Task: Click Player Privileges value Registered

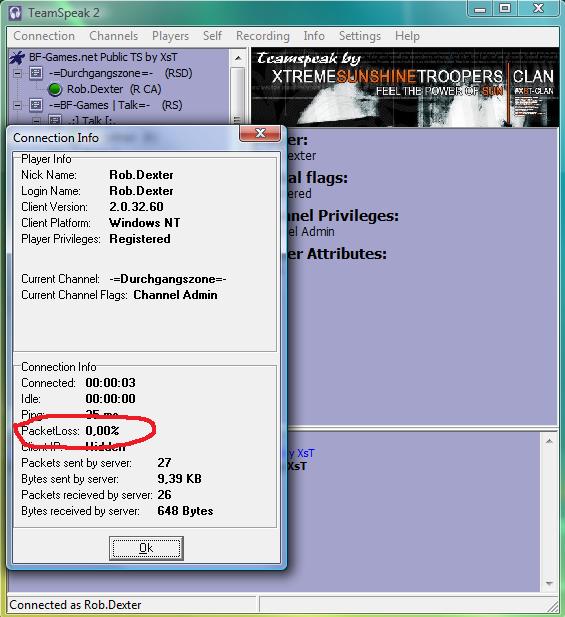Action: [140, 239]
